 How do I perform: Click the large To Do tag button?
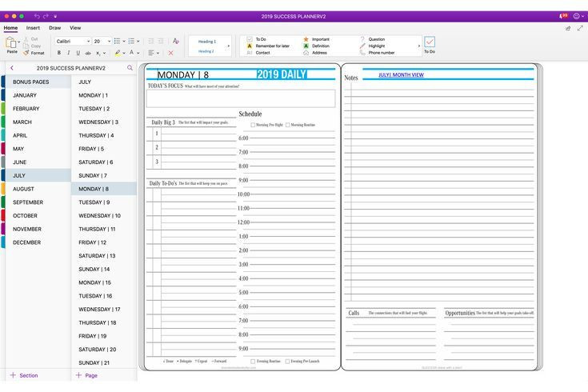coord(430,45)
